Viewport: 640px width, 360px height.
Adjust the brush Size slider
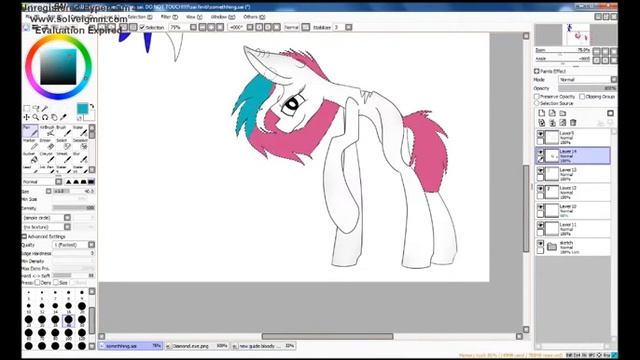point(74,191)
